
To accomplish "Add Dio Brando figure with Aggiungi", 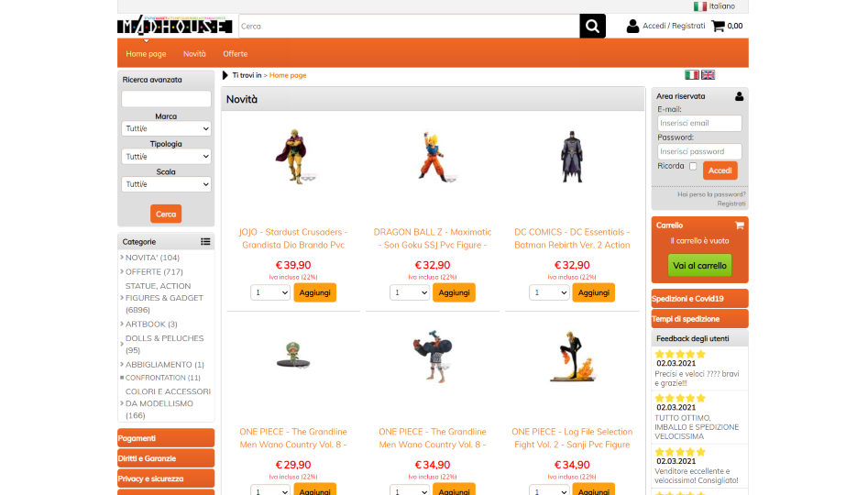I will point(315,292).
